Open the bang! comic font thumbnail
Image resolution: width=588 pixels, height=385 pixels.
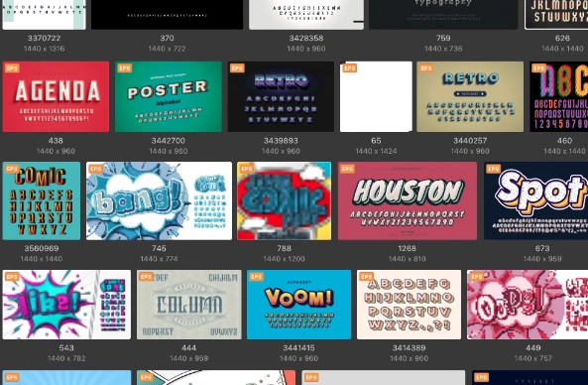click(159, 200)
